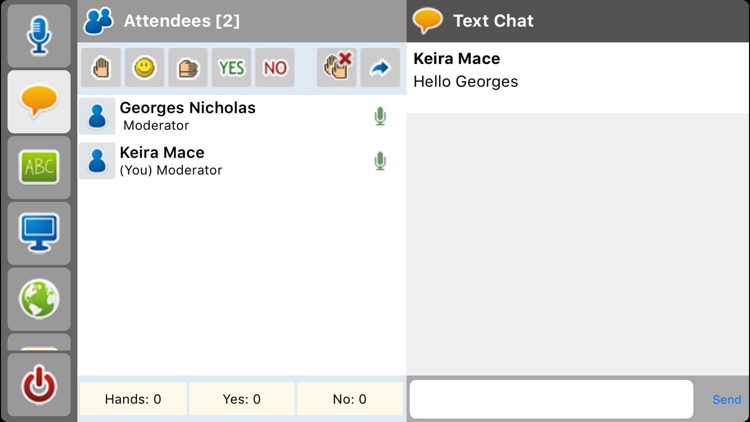Open the screen sharing monitor icon
Screen dimensions: 750x422
point(39,233)
